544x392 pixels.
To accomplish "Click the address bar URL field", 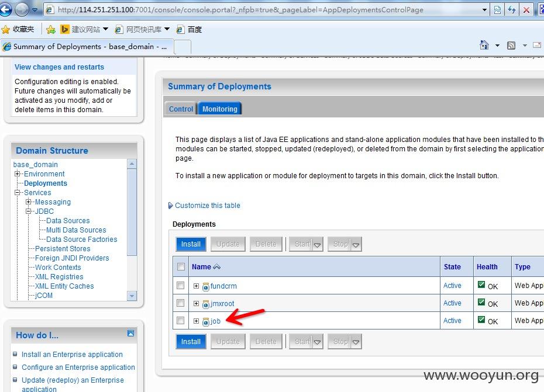I will (x=264, y=10).
